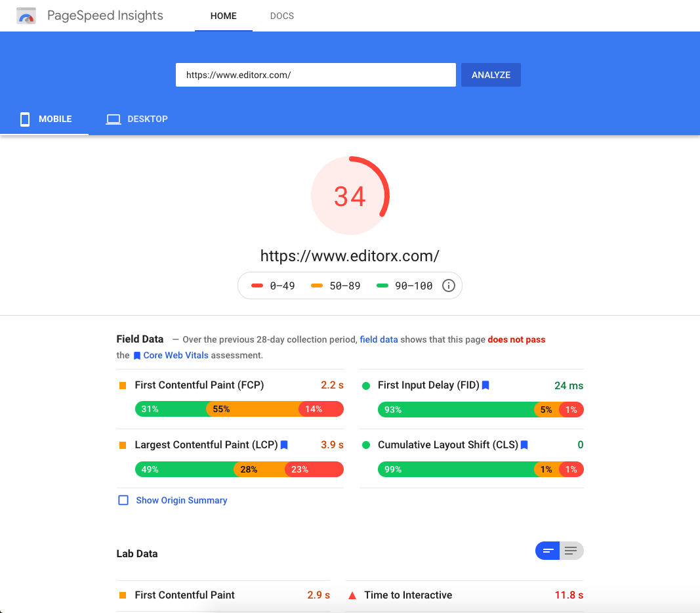Open the Core Web Vitals link

(x=176, y=355)
